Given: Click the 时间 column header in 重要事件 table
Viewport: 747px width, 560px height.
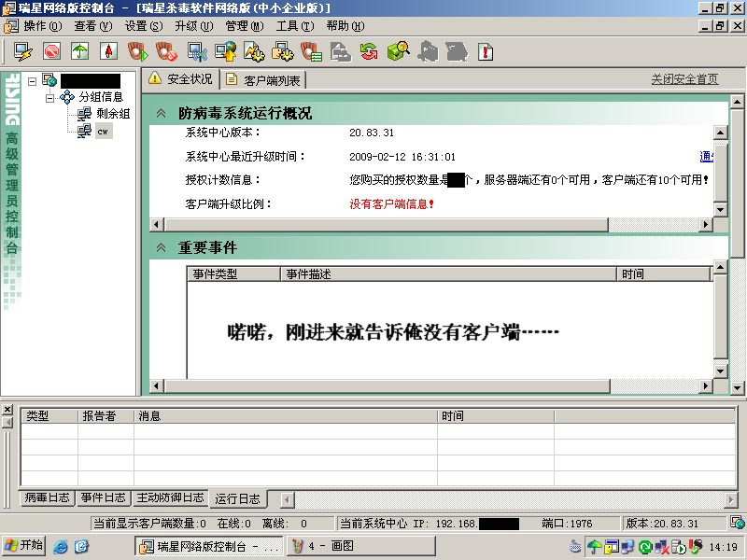Looking at the screenshot, I should [664, 273].
